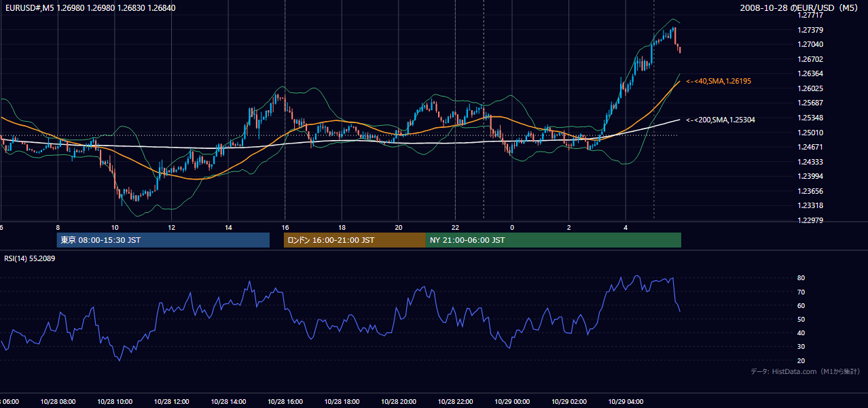Click the 10/28 08:00 time label

coord(58,402)
